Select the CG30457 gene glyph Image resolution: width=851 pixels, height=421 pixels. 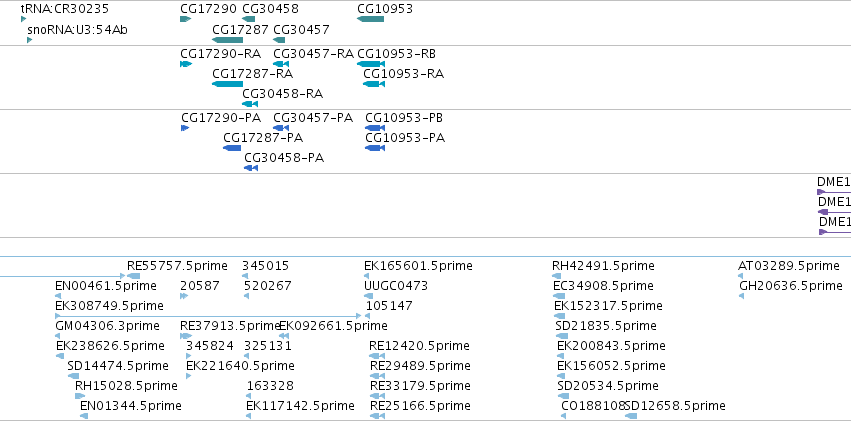point(279,40)
